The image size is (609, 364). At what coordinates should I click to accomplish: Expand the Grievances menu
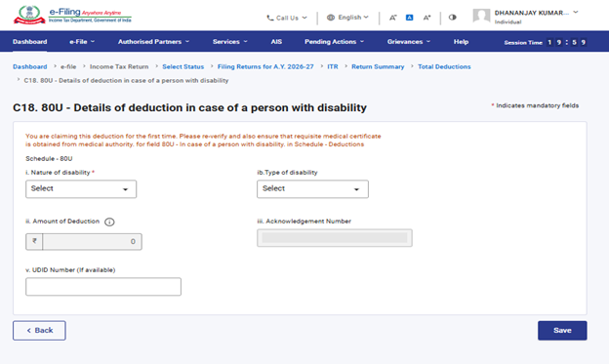tap(409, 42)
